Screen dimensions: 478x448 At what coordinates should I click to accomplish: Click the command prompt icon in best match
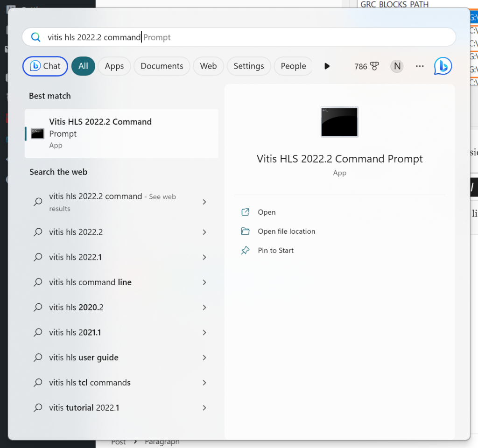click(x=37, y=133)
